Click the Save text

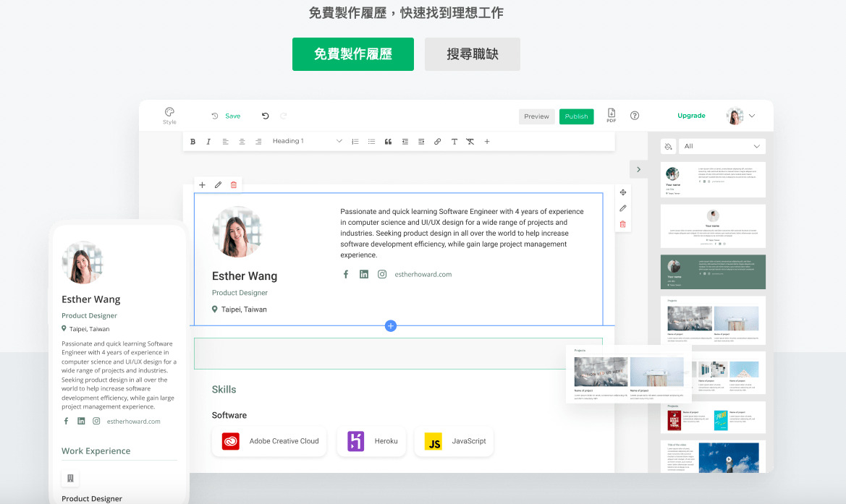click(x=232, y=116)
